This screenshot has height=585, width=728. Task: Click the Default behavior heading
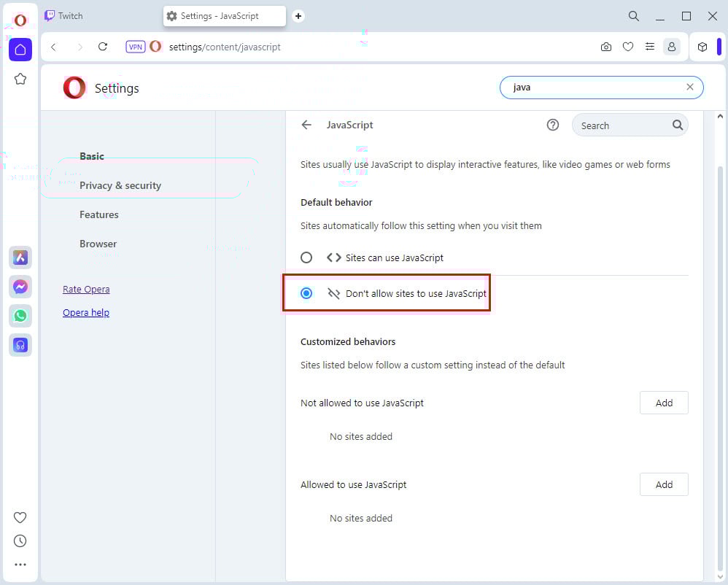336,203
